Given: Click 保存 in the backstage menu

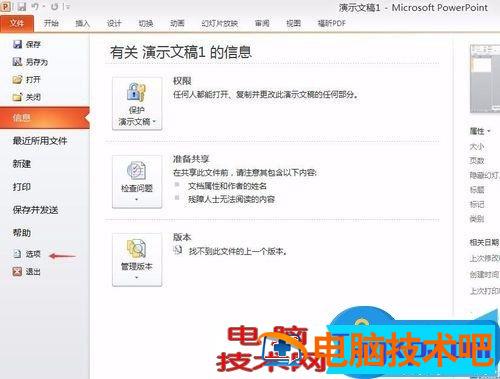Looking at the screenshot, I should [x=27, y=44].
